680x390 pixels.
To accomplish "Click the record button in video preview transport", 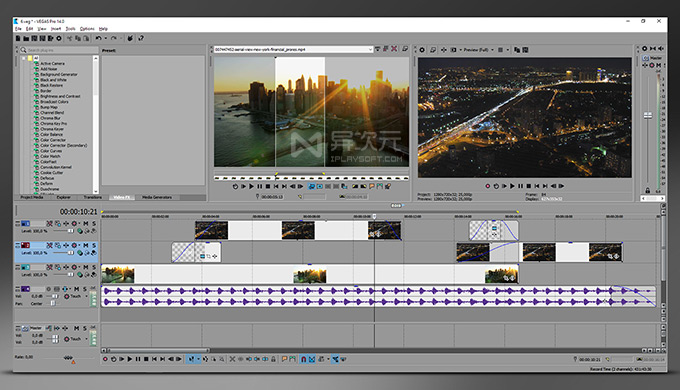I will pos(487,186).
